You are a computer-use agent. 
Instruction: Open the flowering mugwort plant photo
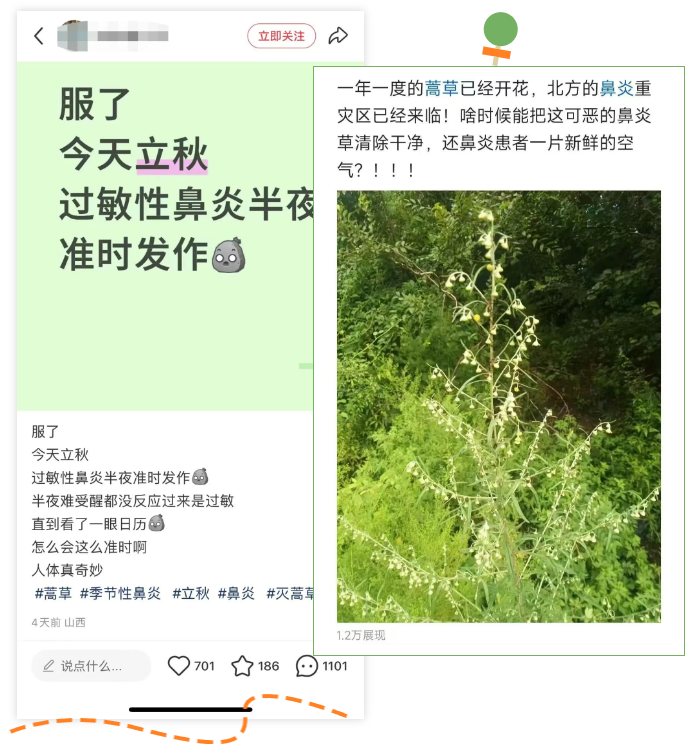point(498,406)
